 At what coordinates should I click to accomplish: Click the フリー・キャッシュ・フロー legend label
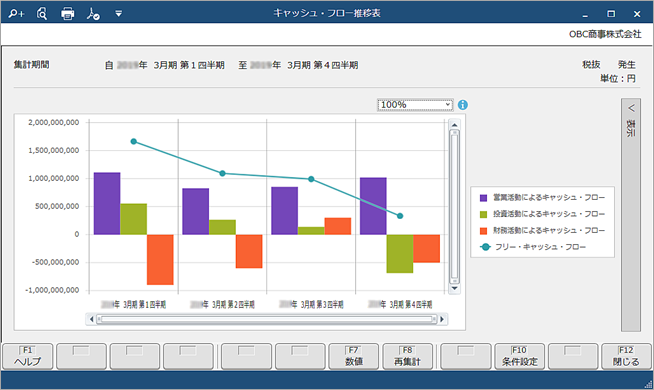(541, 247)
